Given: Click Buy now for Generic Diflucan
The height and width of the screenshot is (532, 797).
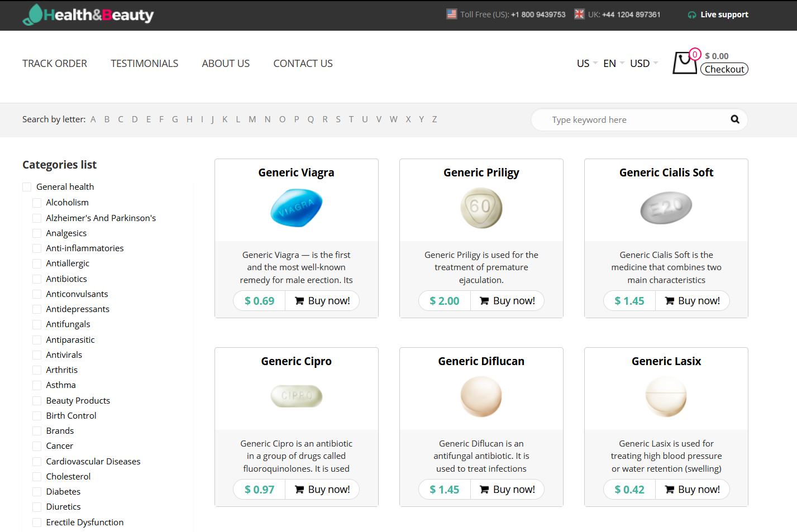Looking at the screenshot, I should point(507,490).
